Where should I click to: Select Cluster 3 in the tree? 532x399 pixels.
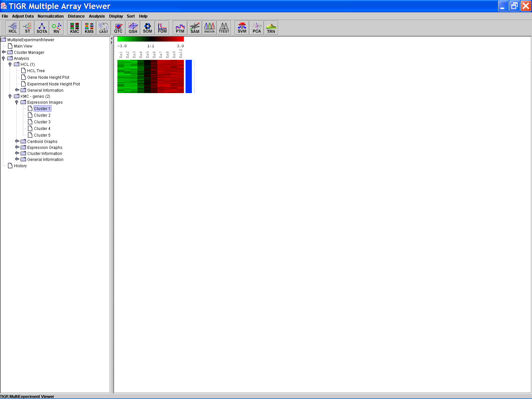[42, 122]
